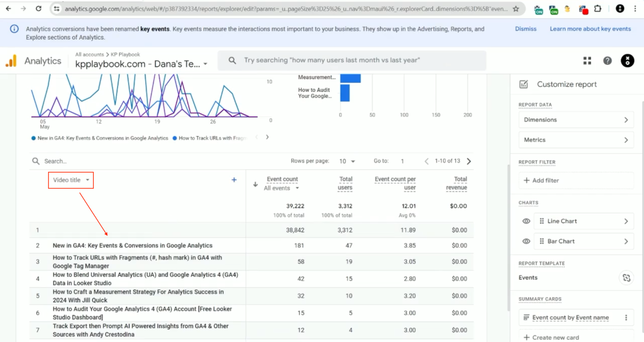Expand the Dimensions section
Viewport: 644px width, 342px height.
tap(576, 120)
